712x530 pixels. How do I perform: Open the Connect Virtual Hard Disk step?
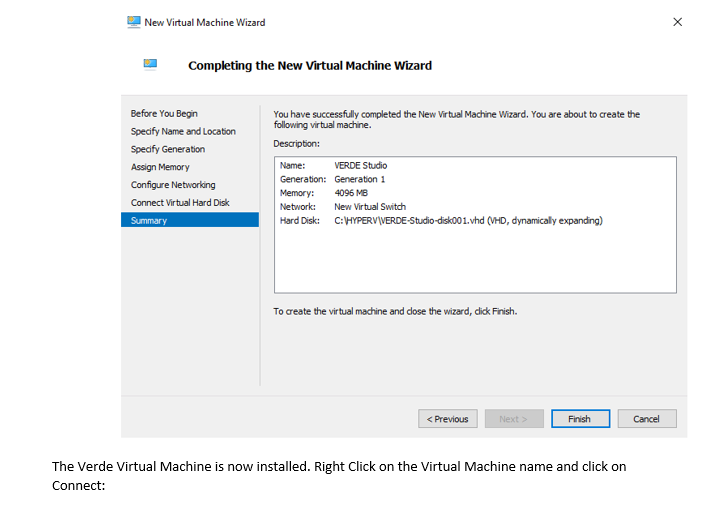[x=180, y=203]
